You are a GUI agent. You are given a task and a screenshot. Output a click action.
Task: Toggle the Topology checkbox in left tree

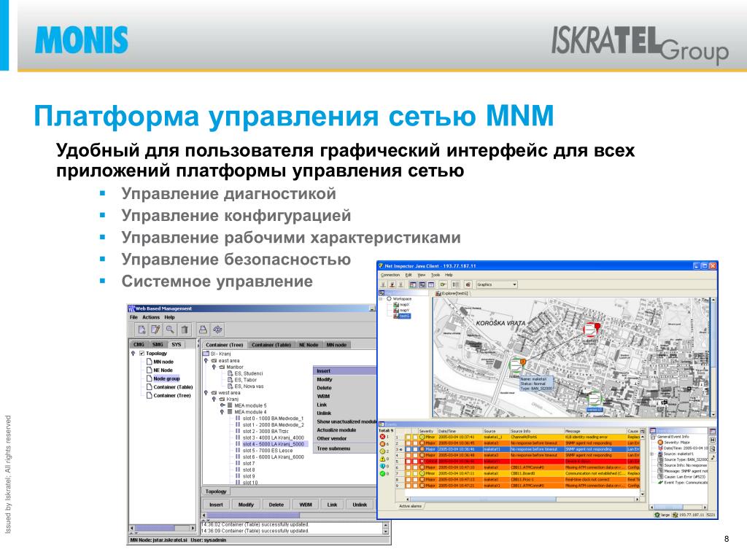coord(142,354)
